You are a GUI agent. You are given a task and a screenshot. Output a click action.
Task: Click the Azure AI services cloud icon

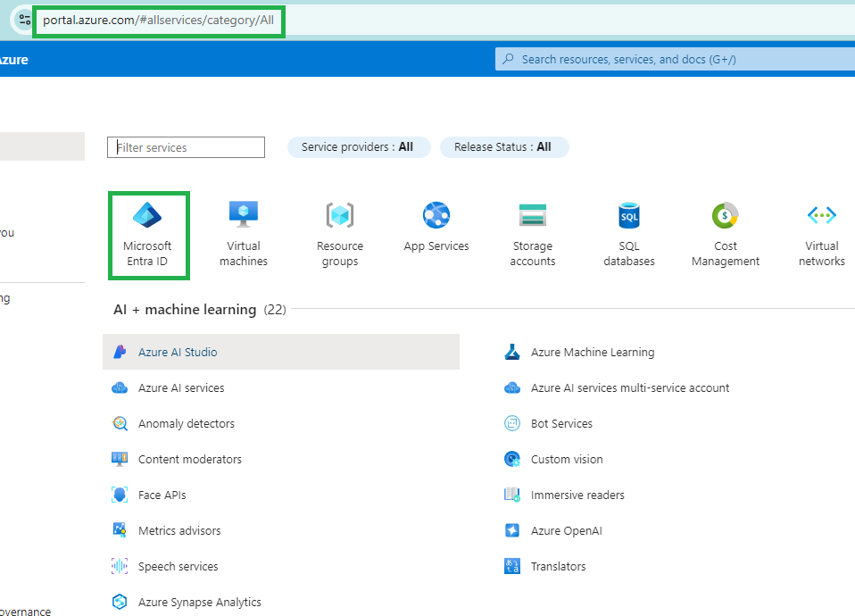click(x=120, y=388)
